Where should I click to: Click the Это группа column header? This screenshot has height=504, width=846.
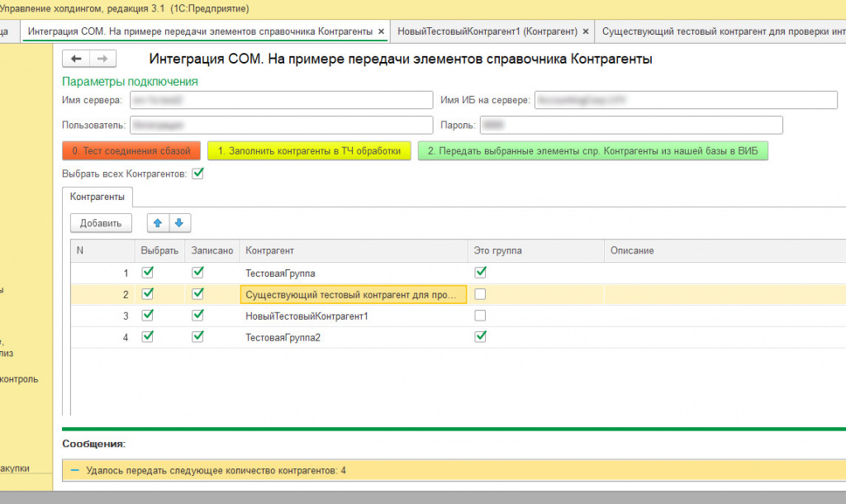[535, 251]
